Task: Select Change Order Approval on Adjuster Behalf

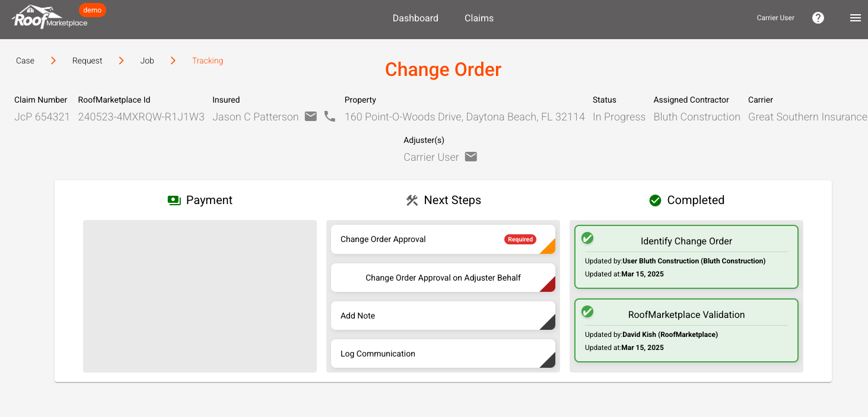Action: click(443, 278)
